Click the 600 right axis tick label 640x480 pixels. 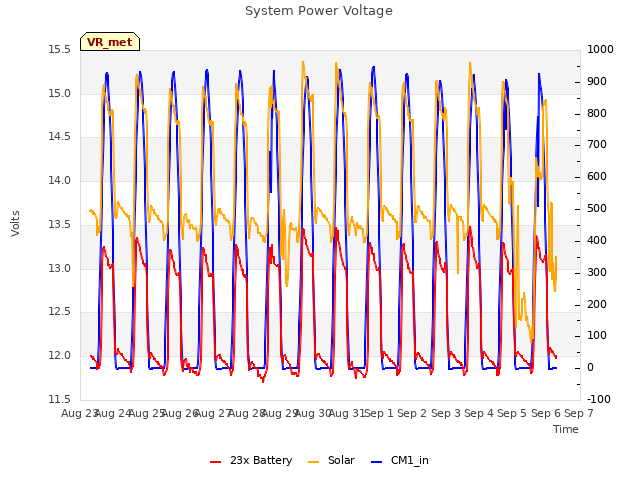[x=597, y=177]
